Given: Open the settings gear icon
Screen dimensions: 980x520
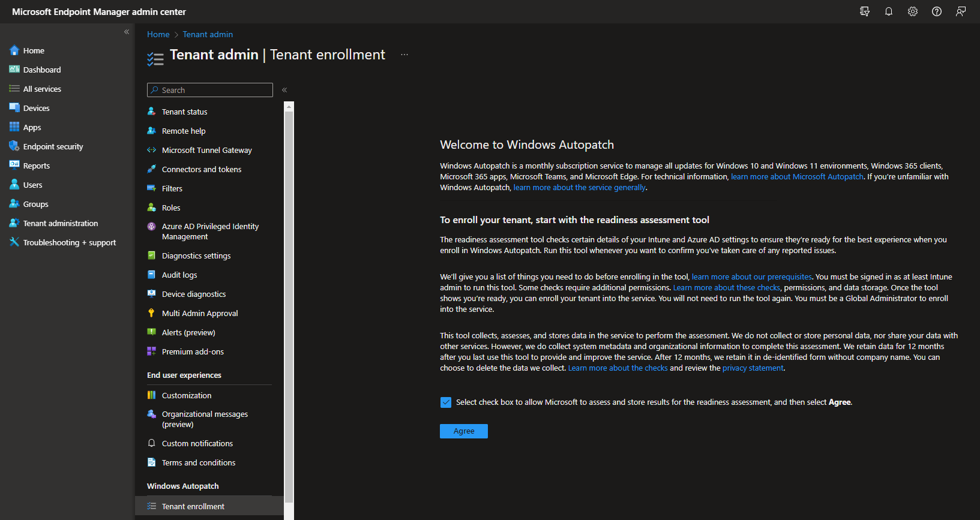Looking at the screenshot, I should [913, 11].
